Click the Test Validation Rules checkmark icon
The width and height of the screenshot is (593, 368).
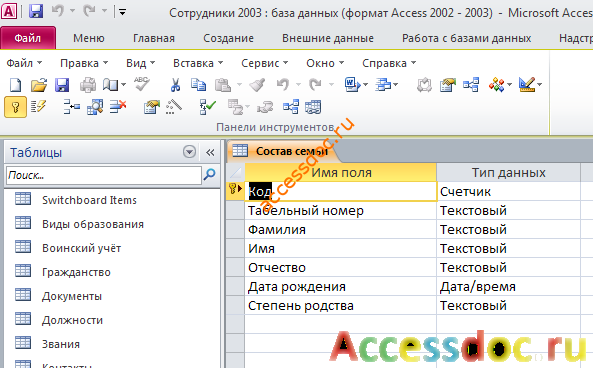point(207,107)
